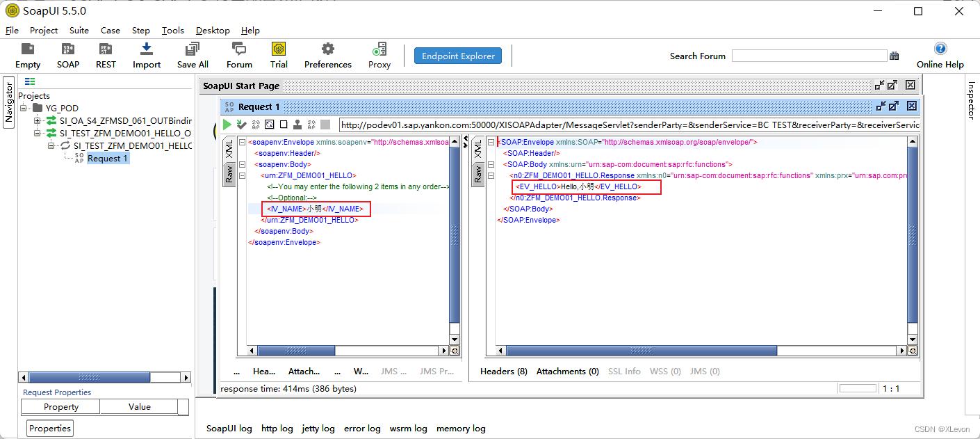Click request editor zoom magnifier icon
Screen dimensions: 980x439
pyautogui.click(x=455, y=351)
